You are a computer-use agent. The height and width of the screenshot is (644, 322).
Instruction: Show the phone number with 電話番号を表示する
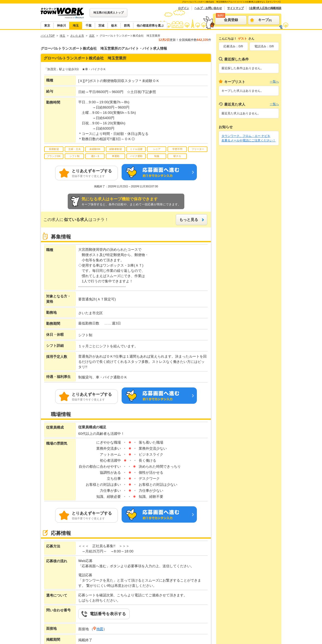pos(104,614)
